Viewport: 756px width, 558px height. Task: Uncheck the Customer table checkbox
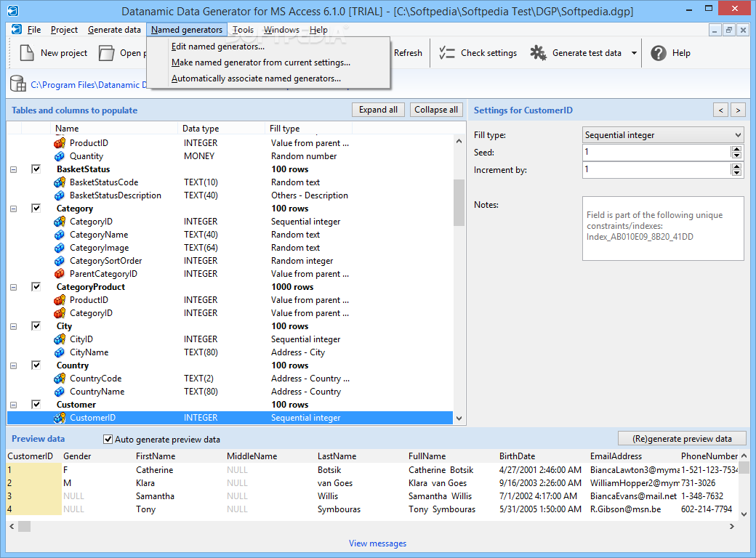coord(36,404)
